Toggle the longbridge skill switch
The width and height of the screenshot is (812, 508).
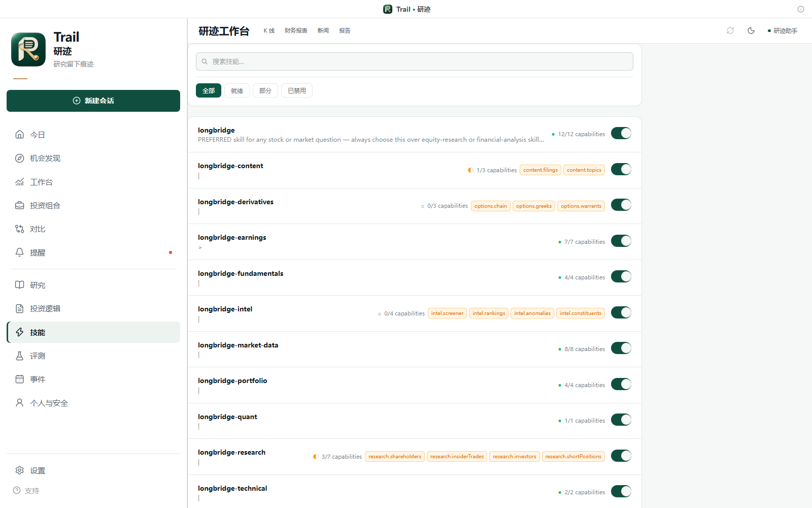(621, 133)
